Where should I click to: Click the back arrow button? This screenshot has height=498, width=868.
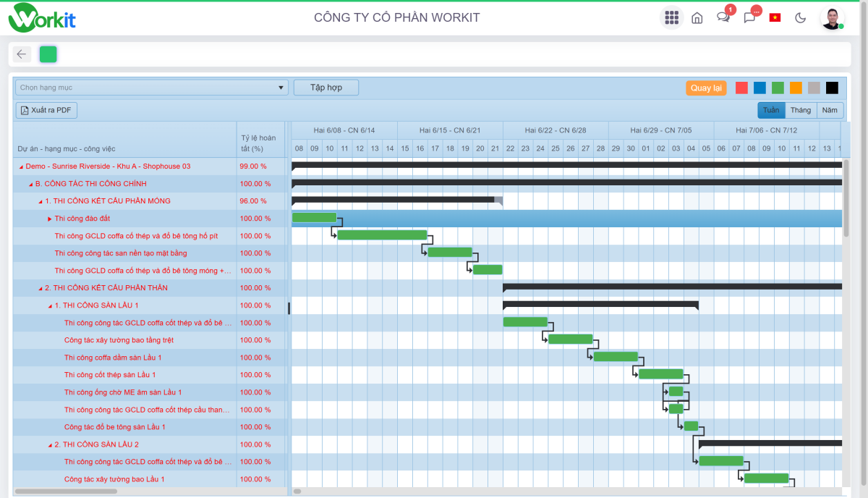coord(22,54)
